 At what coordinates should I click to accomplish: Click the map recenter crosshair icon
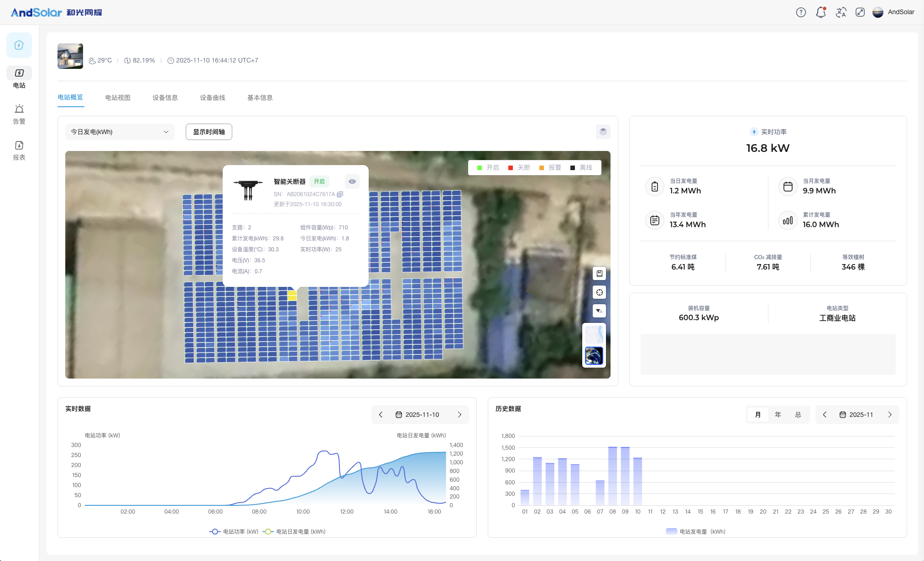pyautogui.click(x=599, y=292)
